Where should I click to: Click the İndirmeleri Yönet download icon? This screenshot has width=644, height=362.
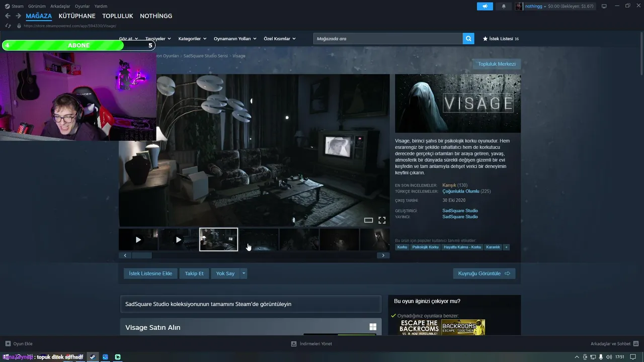294,344
